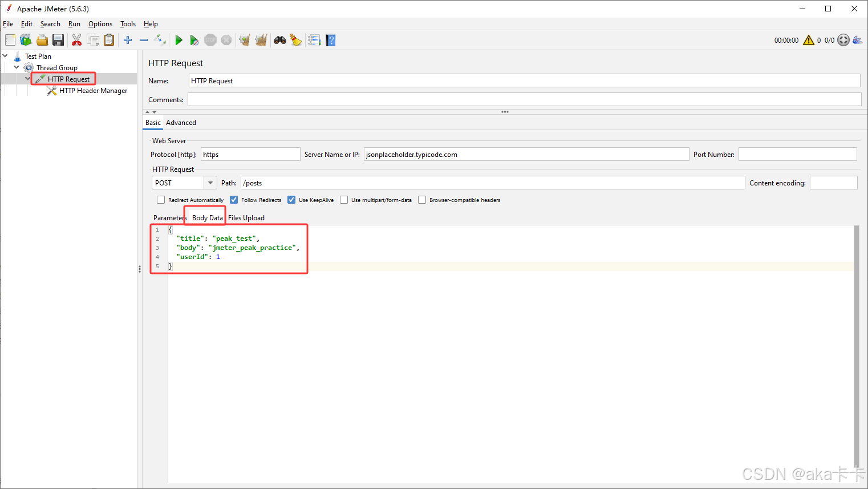The image size is (868, 489).
Task: Click the Name input field
Action: 524,80
